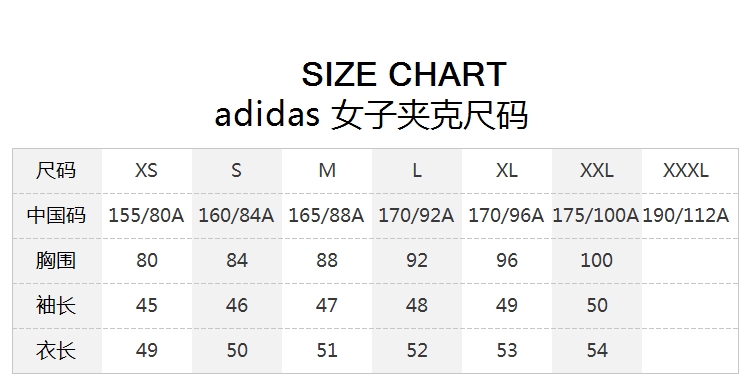Click the chest value 92 under L
This screenshot has height=385, width=750.
tap(417, 260)
